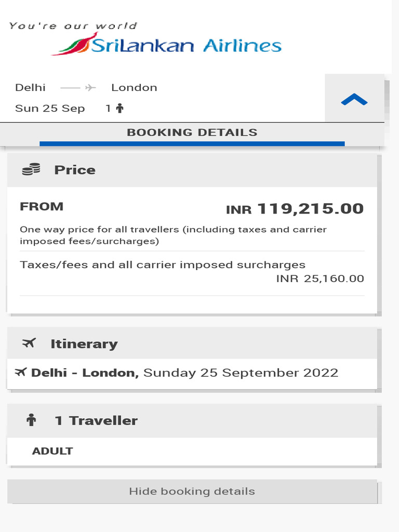Collapse booking summary with blue chevron

(x=354, y=100)
